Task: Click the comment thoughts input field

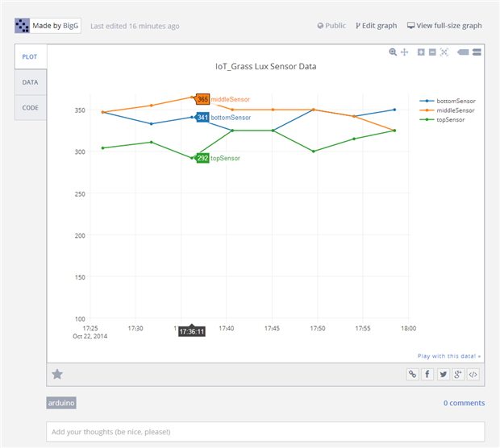Action: pyautogui.click(x=265, y=432)
